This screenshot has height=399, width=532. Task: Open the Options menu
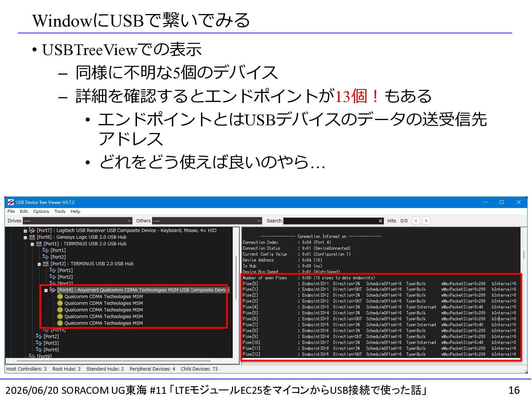coord(41,211)
